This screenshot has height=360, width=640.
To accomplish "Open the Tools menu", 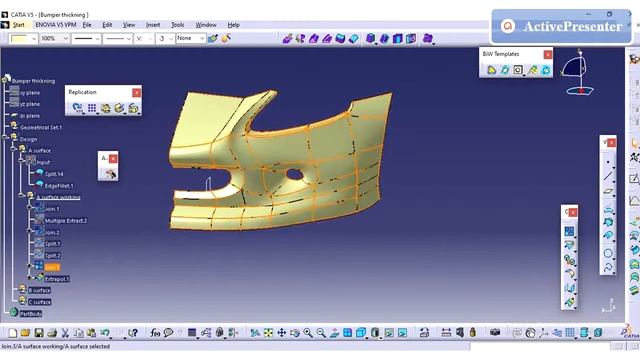I will click(x=178, y=25).
